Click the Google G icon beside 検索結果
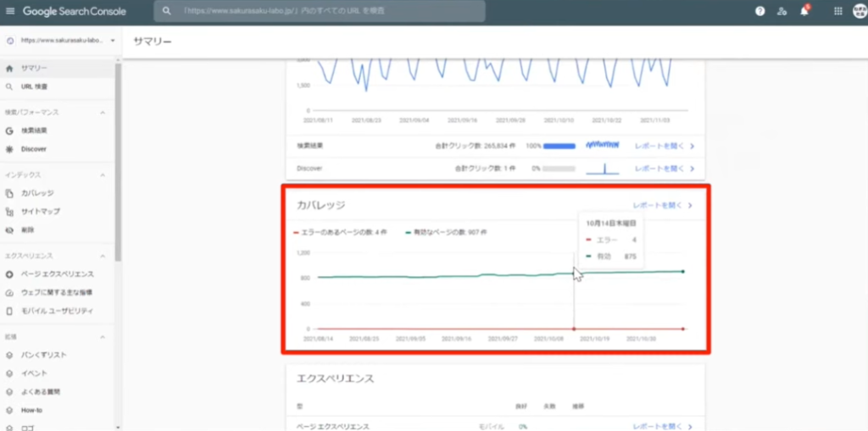The image size is (868, 431). 9,131
